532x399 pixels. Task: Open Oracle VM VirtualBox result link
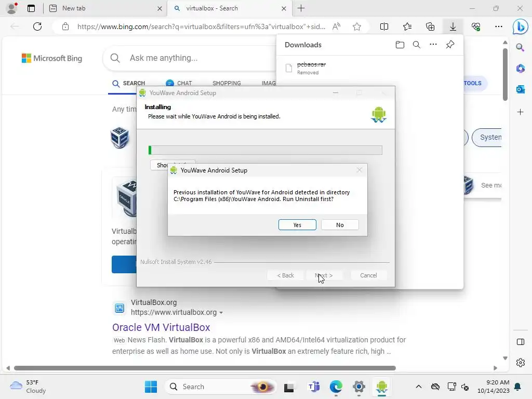(161, 327)
